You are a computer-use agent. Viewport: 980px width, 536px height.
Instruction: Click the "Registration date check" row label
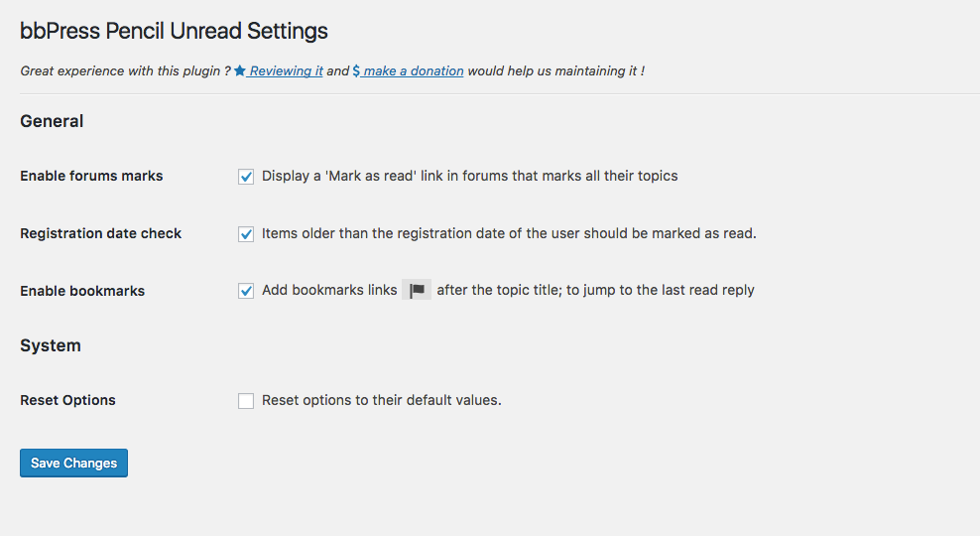(x=101, y=233)
